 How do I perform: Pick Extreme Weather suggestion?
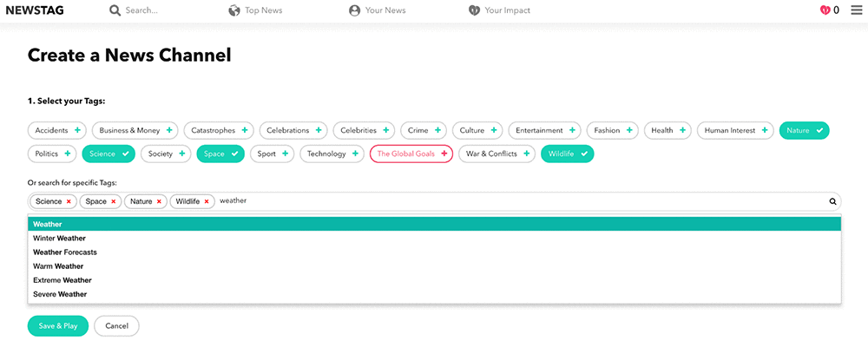[435, 280]
